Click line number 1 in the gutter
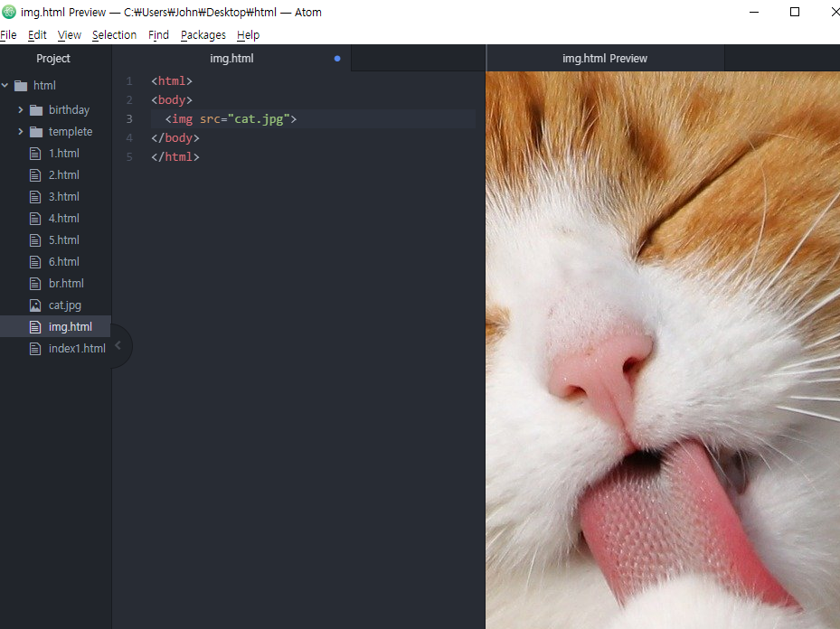Viewport: 840px width, 629px height. click(x=129, y=81)
